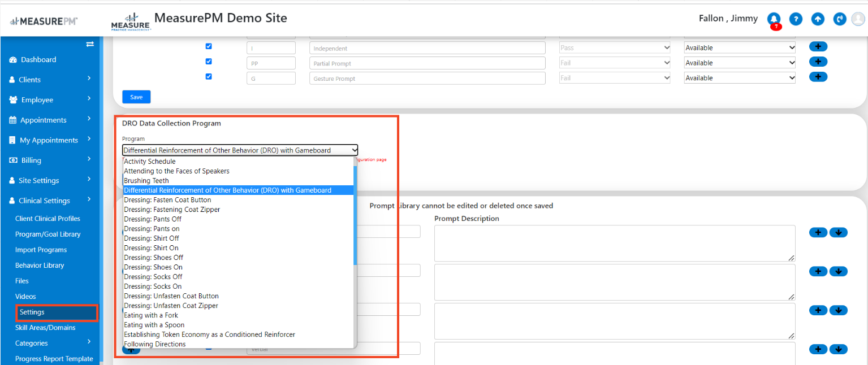Select Establishing Token Economy option
Image resolution: width=868 pixels, height=365 pixels.
click(x=238, y=334)
